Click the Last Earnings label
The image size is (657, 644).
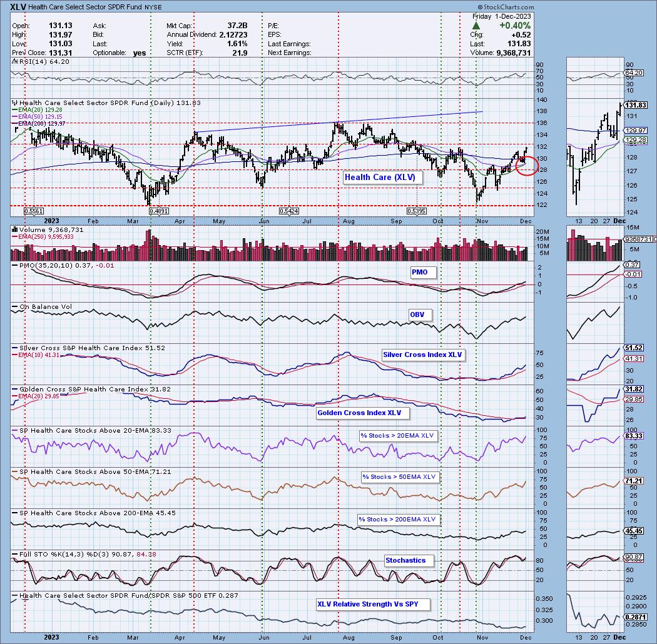pos(289,44)
